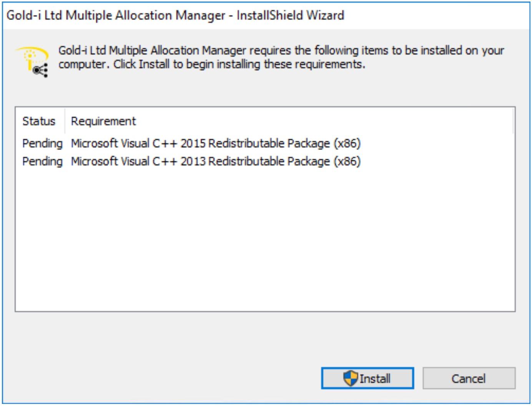Click the Gold-i Multiple Allocation Manager logo

32,62
